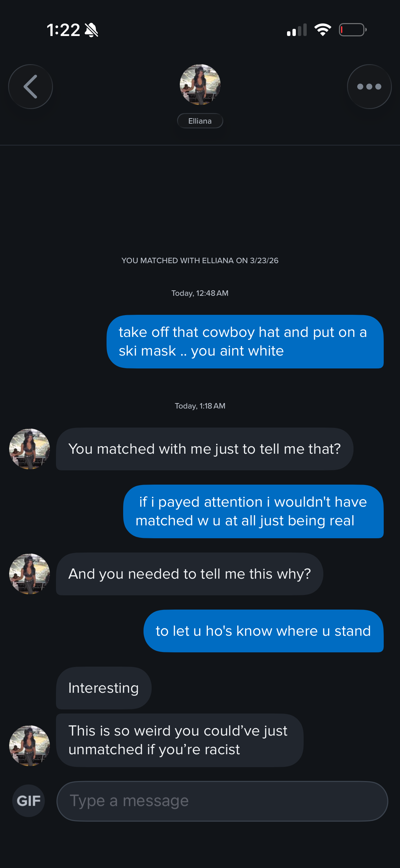This screenshot has height=868, width=400.
Task: Tap avatar beside "You matched with me" message
Action: (x=30, y=449)
